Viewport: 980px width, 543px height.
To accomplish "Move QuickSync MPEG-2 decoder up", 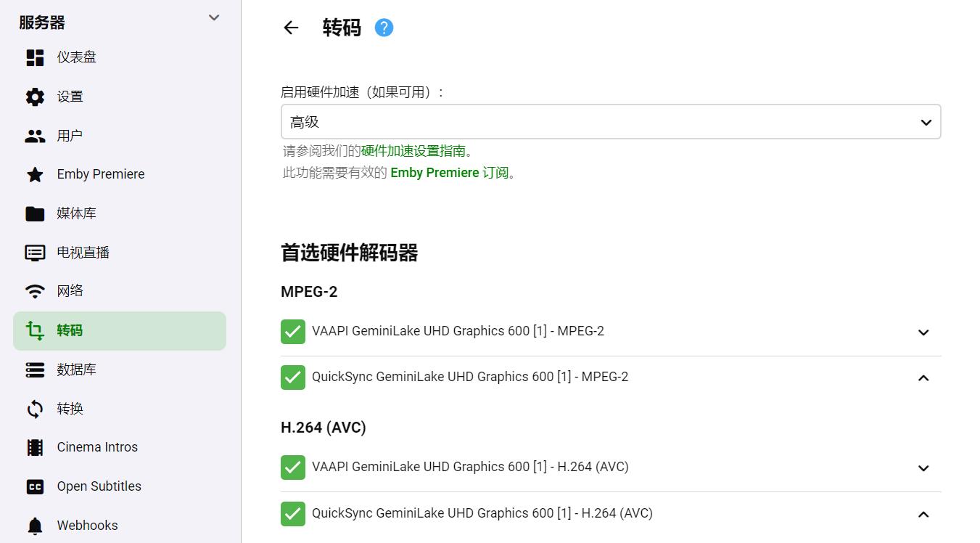I will [923, 378].
